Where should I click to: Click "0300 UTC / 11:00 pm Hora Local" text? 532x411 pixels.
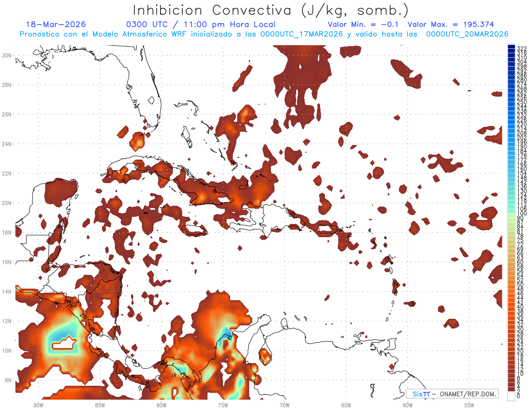201,24
